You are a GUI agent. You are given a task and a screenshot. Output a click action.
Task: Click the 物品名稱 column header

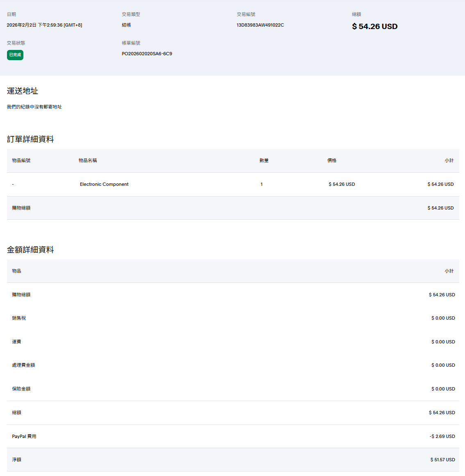[88, 160]
